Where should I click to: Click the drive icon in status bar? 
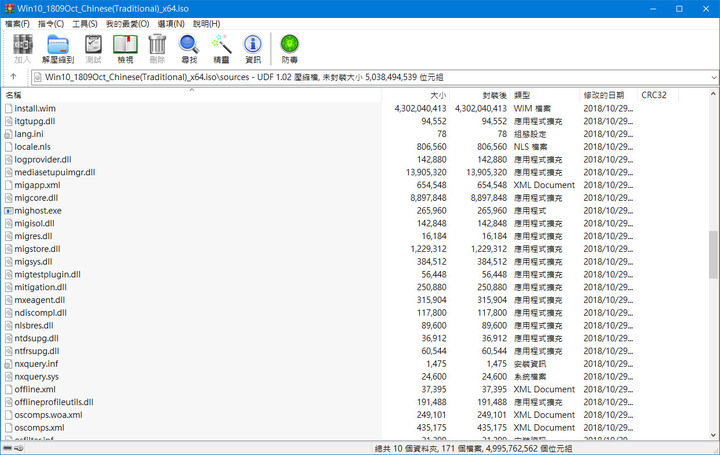(x=7, y=448)
